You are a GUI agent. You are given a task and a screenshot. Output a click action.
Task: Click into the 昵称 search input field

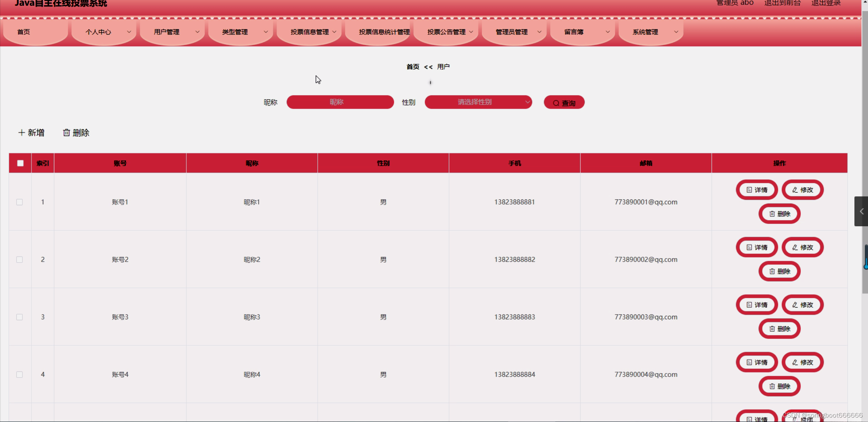pyautogui.click(x=340, y=102)
